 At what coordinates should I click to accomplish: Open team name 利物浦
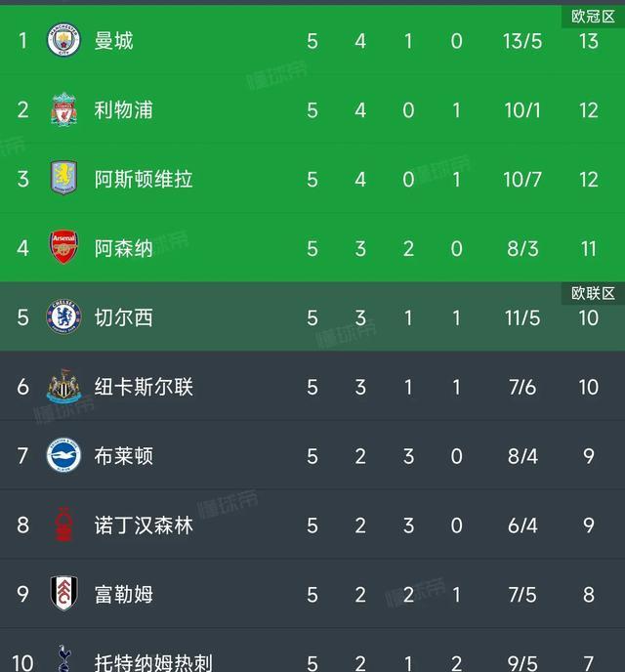click(124, 109)
